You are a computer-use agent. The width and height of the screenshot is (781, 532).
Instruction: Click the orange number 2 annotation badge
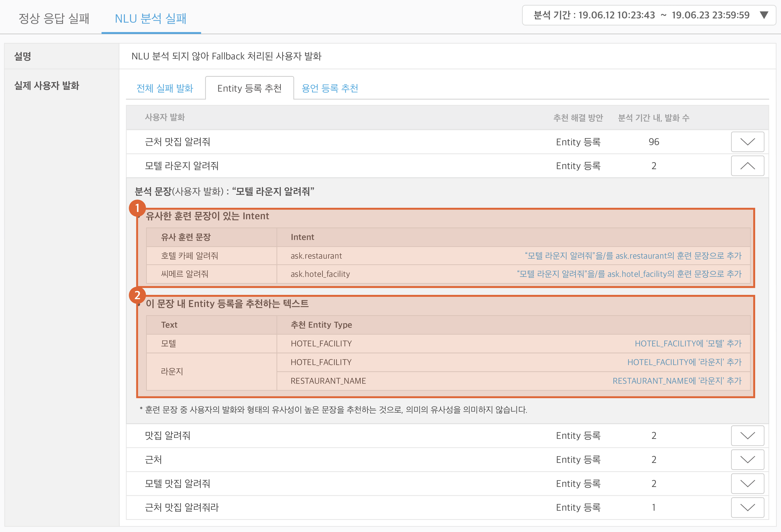tap(137, 295)
